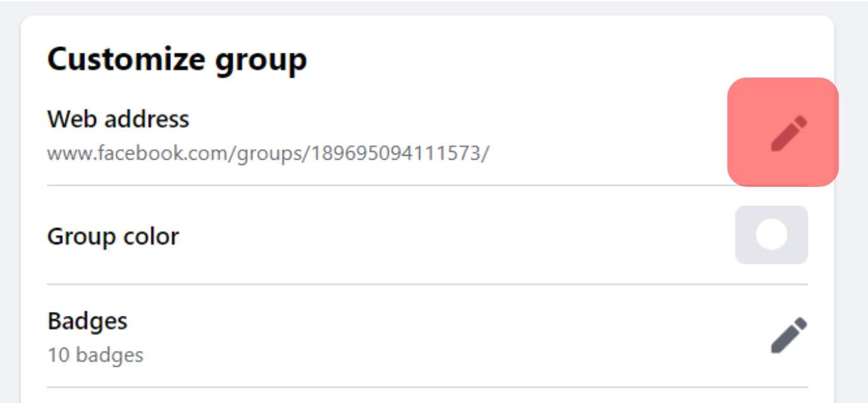Open the Group color picker button
This screenshot has height=403, width=868.
771,235
